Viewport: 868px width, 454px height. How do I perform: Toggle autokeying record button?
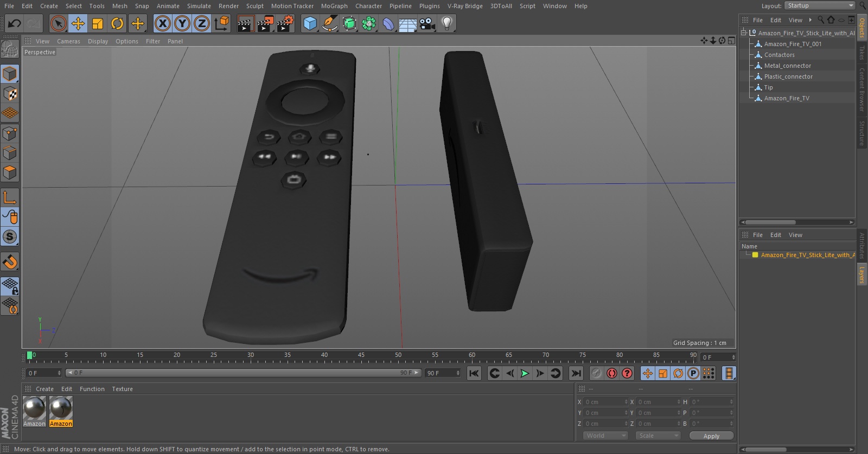[x=612, y=373]
